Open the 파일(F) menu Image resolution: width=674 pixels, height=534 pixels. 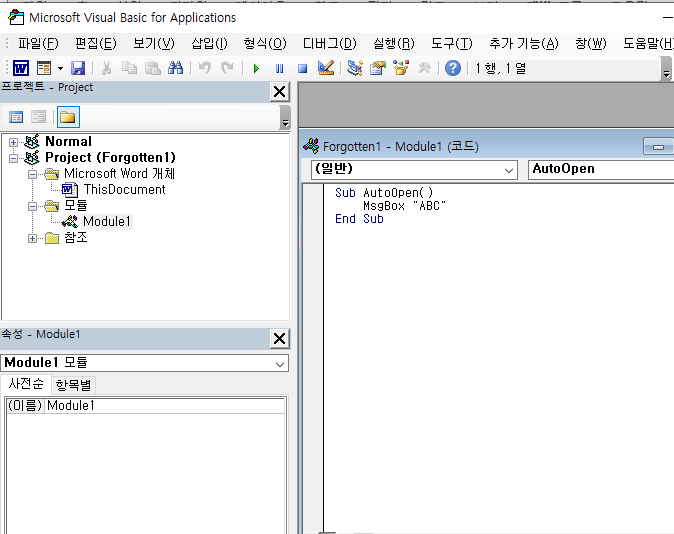pyautogui.click(x=38, y=43)
